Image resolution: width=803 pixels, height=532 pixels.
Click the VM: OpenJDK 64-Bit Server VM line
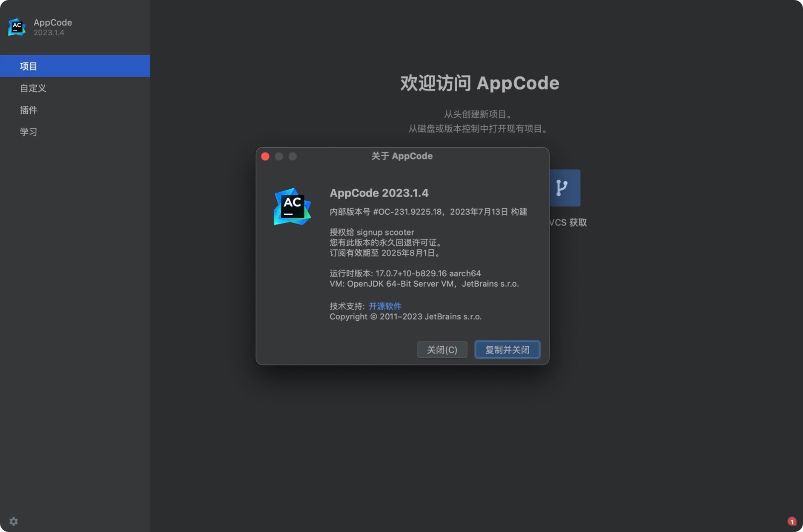(424, 284)
